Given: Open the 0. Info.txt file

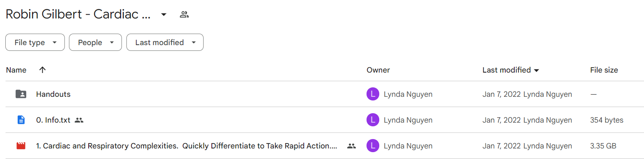Looking at the screenshot, I should (53, 120).
